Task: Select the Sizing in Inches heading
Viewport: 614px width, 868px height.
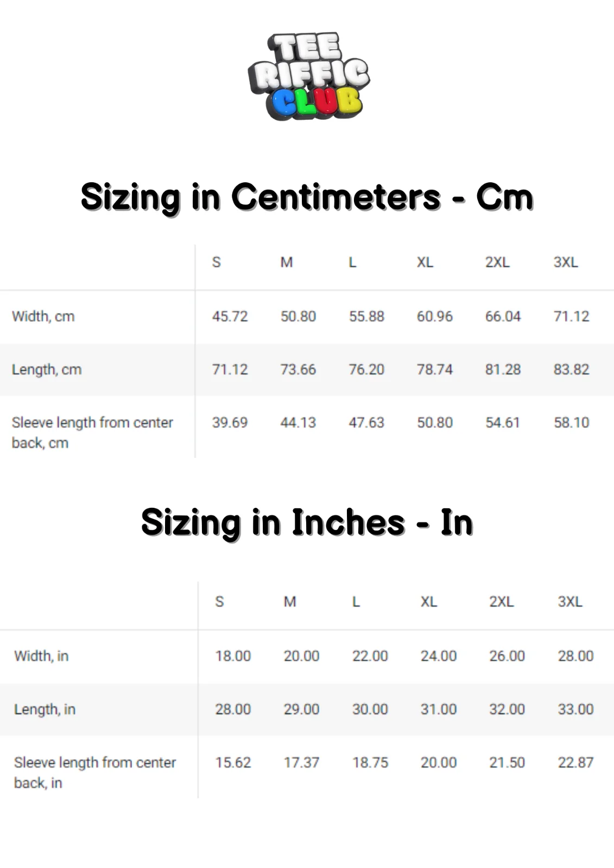Action: [x=307, y=522]
